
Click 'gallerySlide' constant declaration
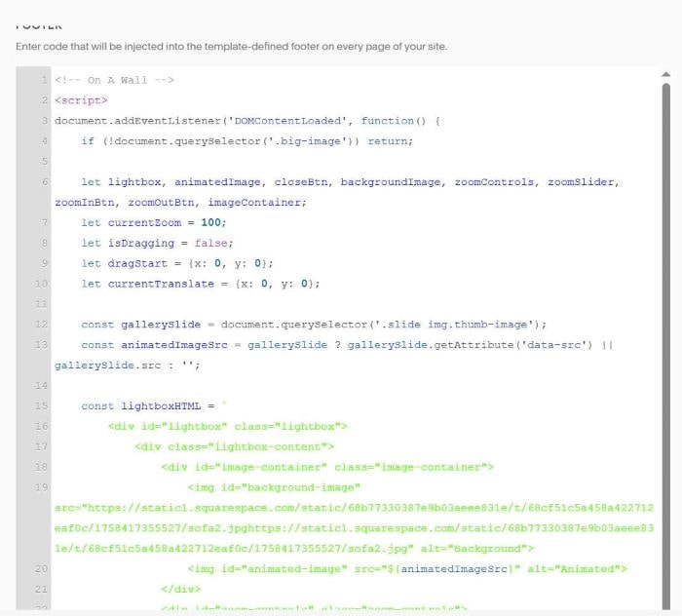(x=314, y=325)
